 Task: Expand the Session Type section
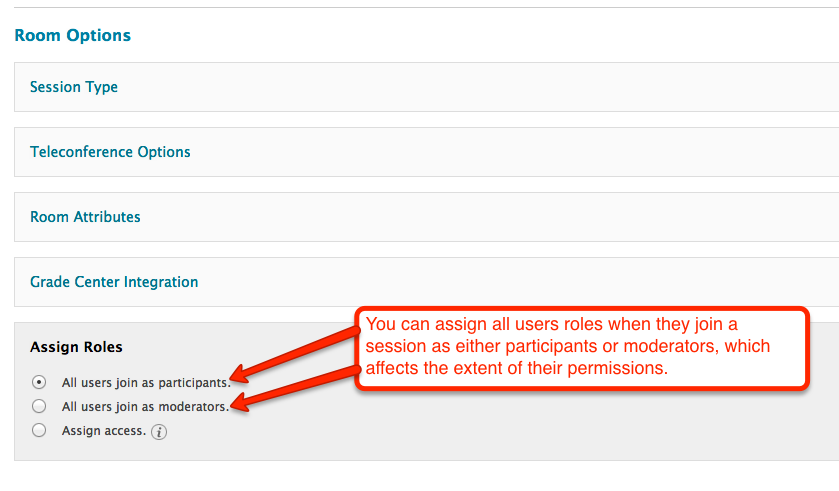pyautogui.click(x=426, y=87)
